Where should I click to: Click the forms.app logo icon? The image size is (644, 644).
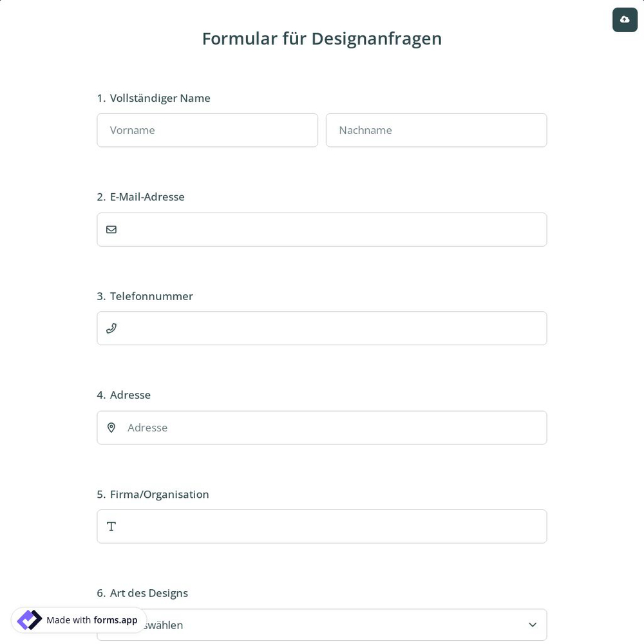[x=29, y=620]
